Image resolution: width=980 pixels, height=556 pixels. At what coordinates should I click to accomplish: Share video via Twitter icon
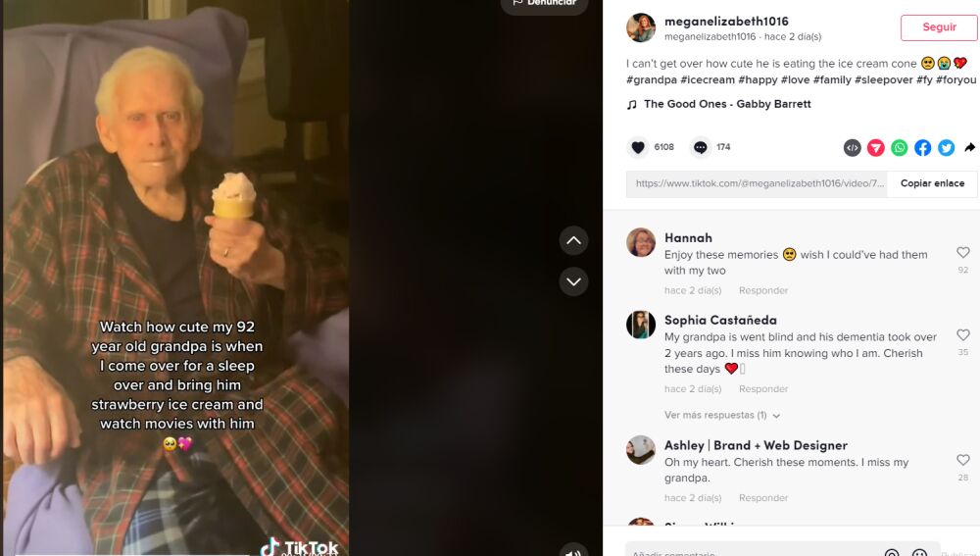pyautogui.click(x=947, y=148)
